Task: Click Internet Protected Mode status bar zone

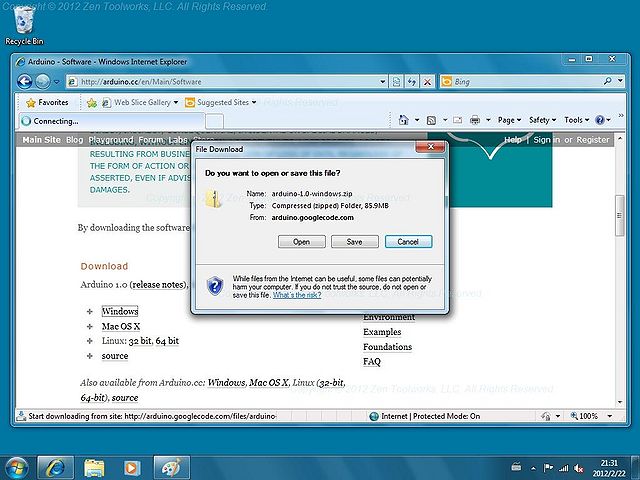Action: click(x=424, y=416)
